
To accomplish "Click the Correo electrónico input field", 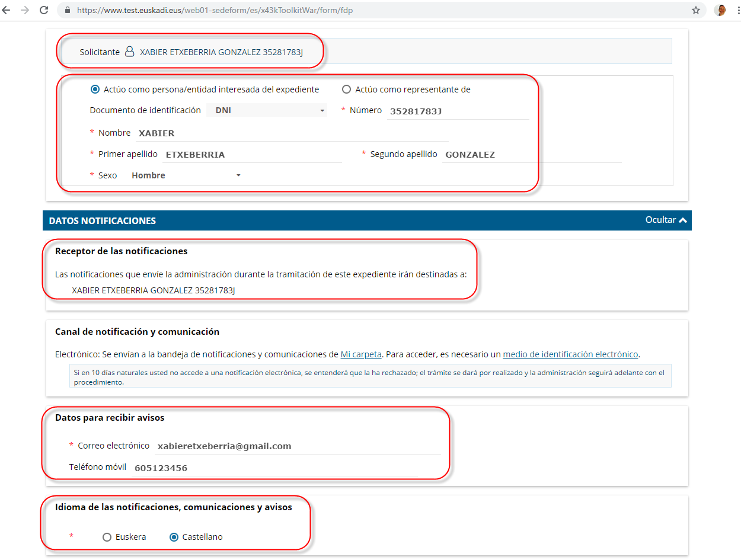I will coord(296,446).
